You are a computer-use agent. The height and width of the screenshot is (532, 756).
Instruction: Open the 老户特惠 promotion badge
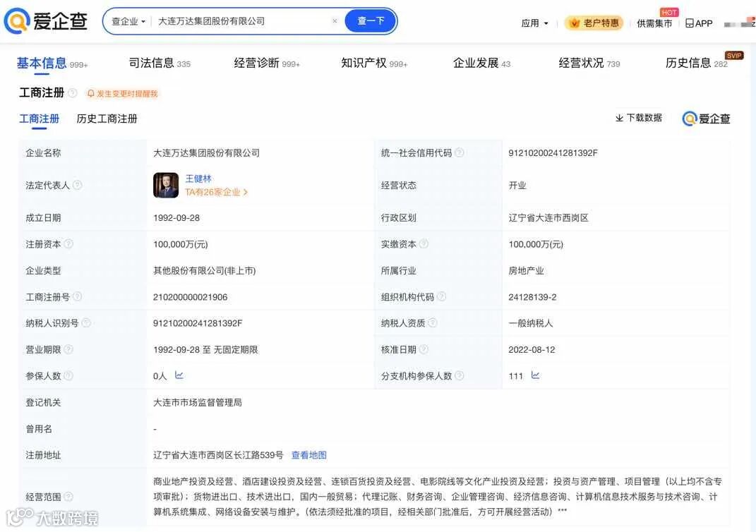594,23
